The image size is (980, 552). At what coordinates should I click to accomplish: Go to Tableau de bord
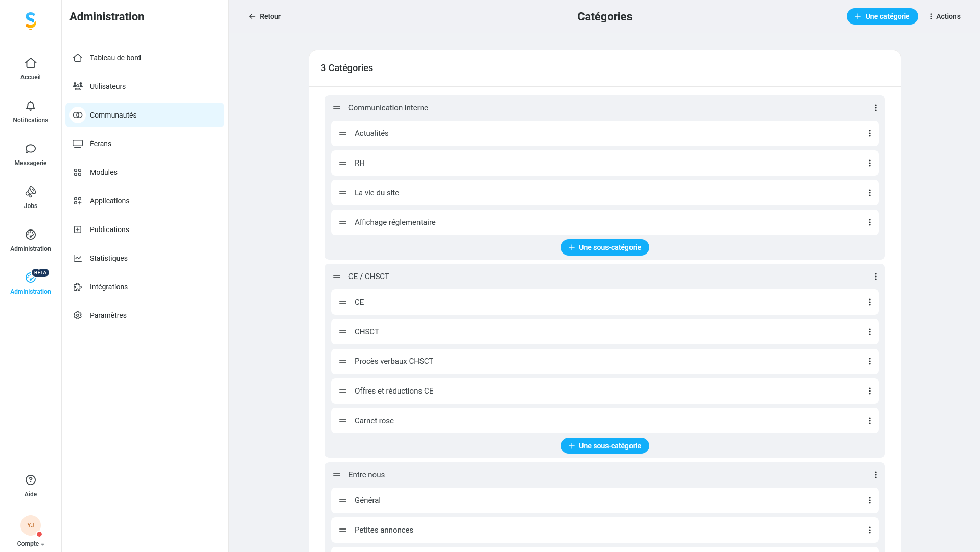(145, 58)
